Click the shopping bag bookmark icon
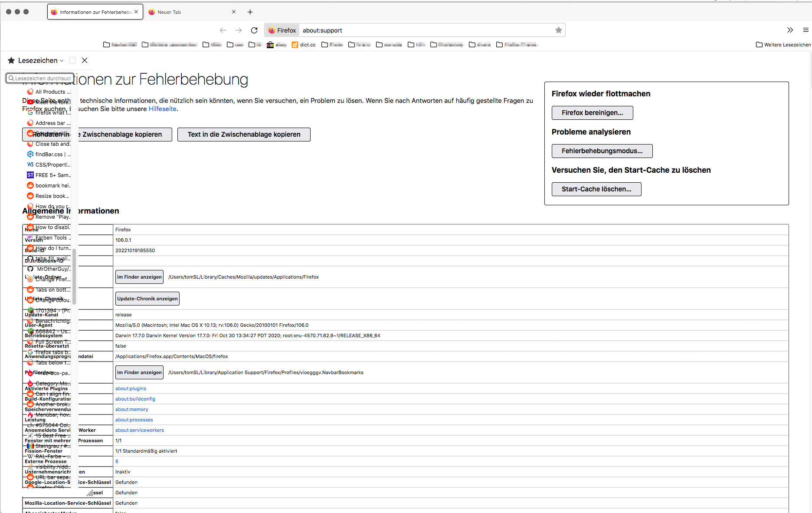Viewport: 812px width, 513px height. pyautogui.click(x=270, y=45)
